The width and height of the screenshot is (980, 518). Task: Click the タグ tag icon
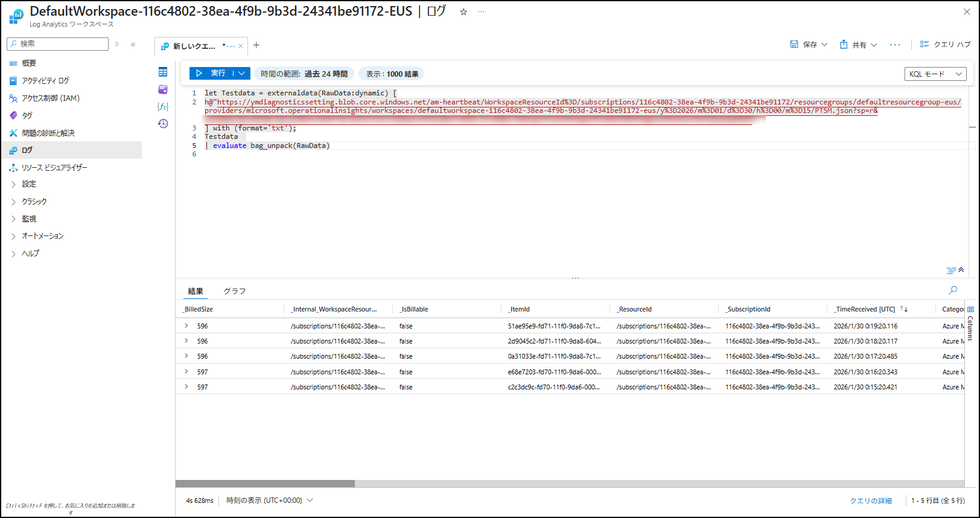(13, 115)
